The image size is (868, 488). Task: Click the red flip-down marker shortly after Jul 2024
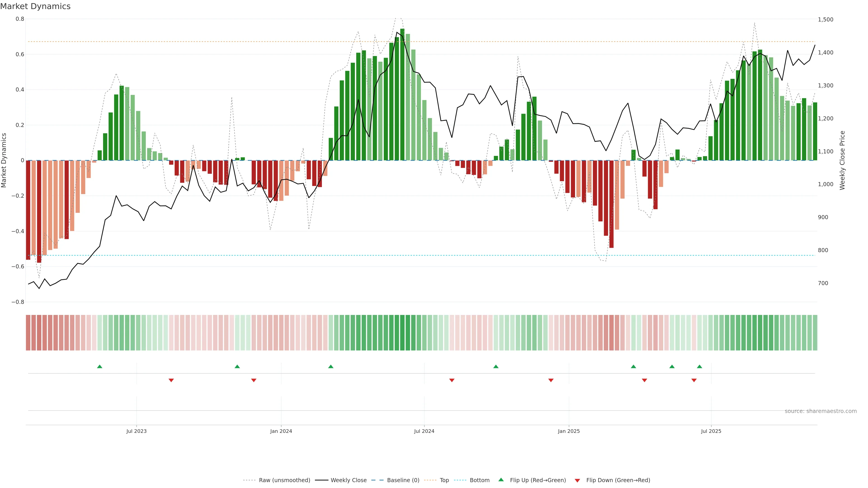tap(452, 380)
